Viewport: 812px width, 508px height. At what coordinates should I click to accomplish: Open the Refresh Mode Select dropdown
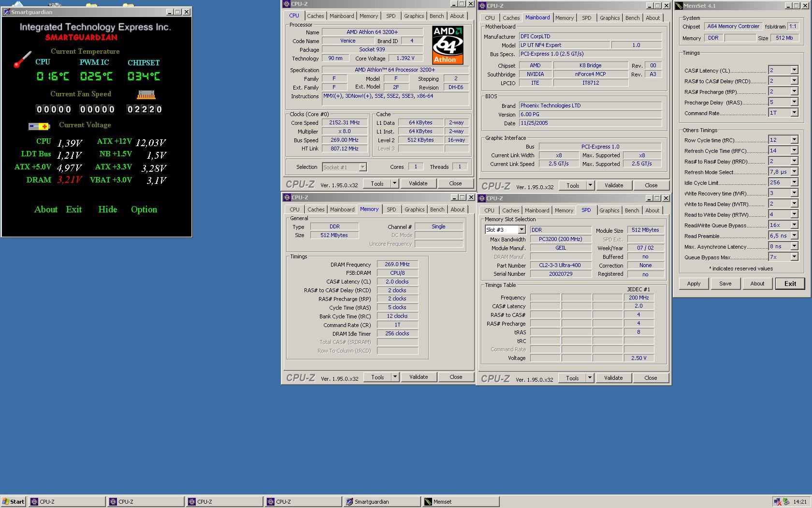click(x=794, y=172)
